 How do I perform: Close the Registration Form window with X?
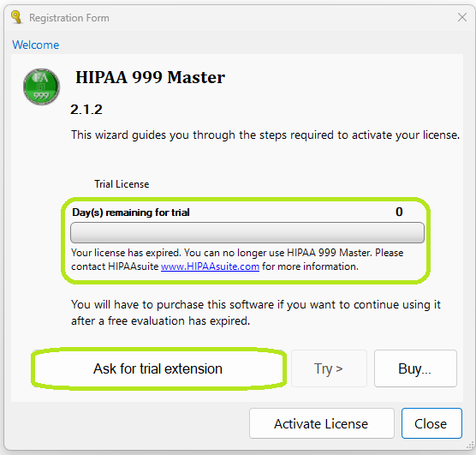click(x=462, y=17)
